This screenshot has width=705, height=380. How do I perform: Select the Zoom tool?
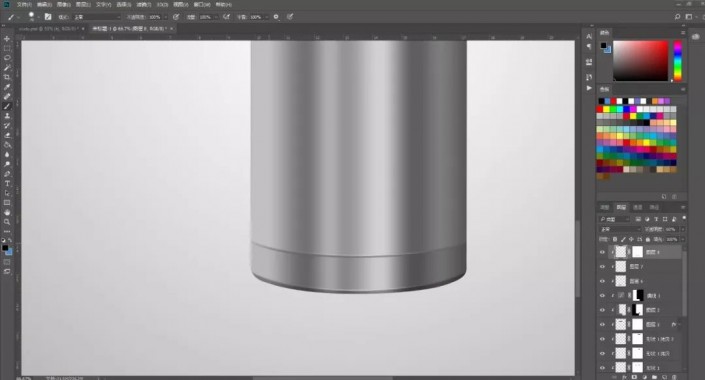pos(7,222)
